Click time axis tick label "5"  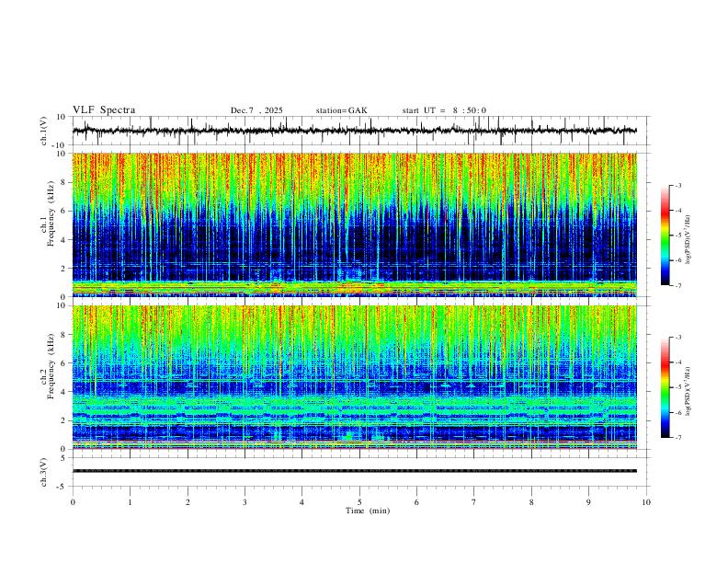(x=359, y=502)
